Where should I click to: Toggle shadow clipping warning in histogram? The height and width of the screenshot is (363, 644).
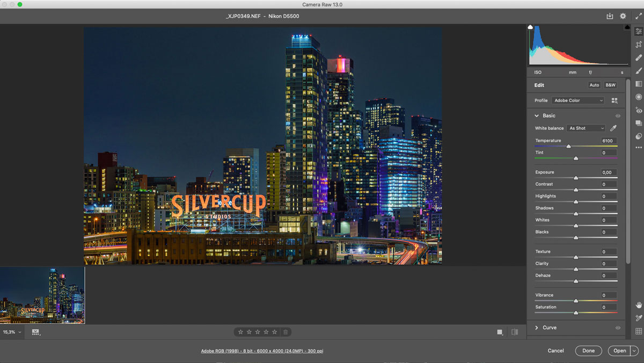(x=530, y=27)
